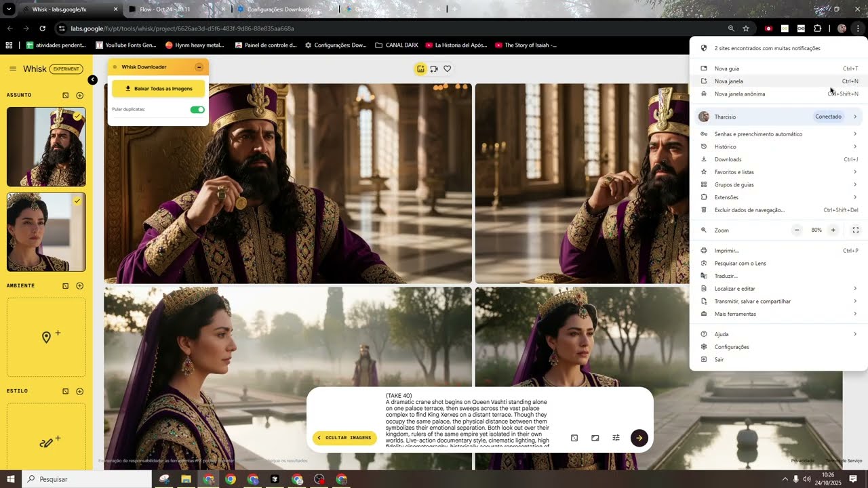
Task: Toggle the checkmark on the king subject thumbnail
Action: pyautogui.click(x=77, y=116)
